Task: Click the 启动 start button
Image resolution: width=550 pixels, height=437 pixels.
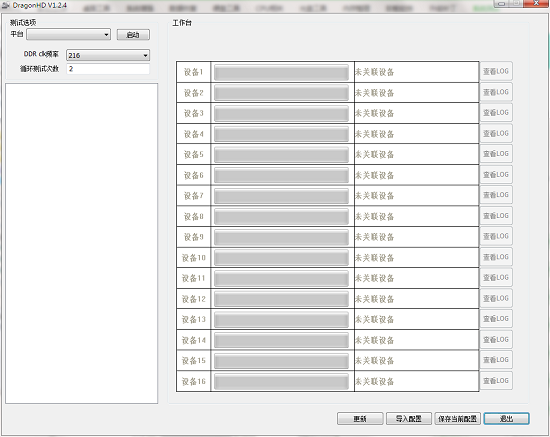Action: pyautogui.click(x=133, y=35)
